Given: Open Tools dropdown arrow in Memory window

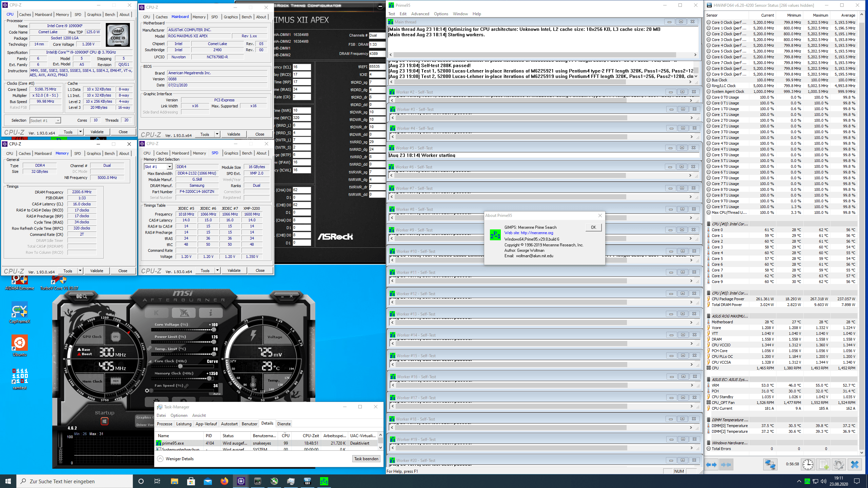Looking at the screenshot, I should (x=80, y=271).
